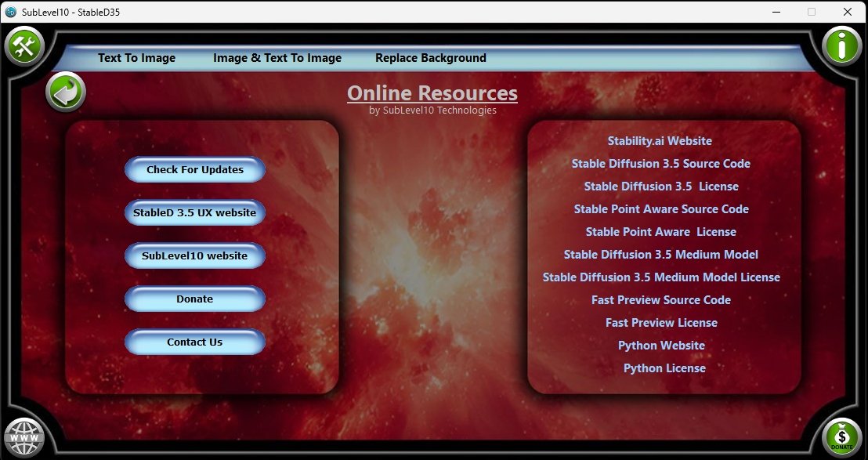Open the Stability.ai Website link
The height and width of the screenshot is (460, 868).
(x=660, y=141)
